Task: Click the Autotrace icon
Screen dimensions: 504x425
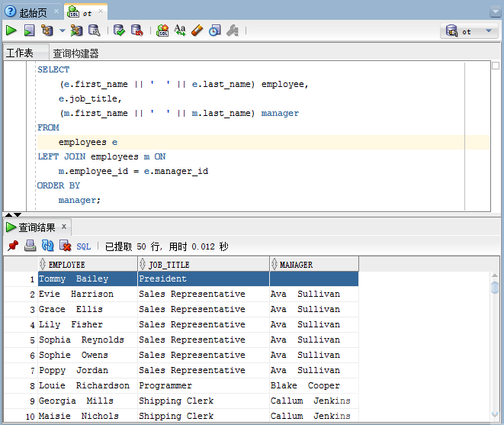Action: coord(76,31)
